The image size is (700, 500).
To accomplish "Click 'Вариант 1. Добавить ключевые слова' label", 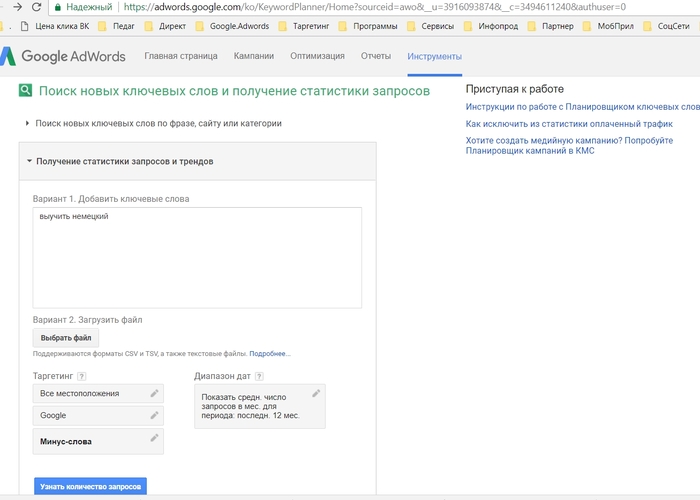I will [111, 199].
